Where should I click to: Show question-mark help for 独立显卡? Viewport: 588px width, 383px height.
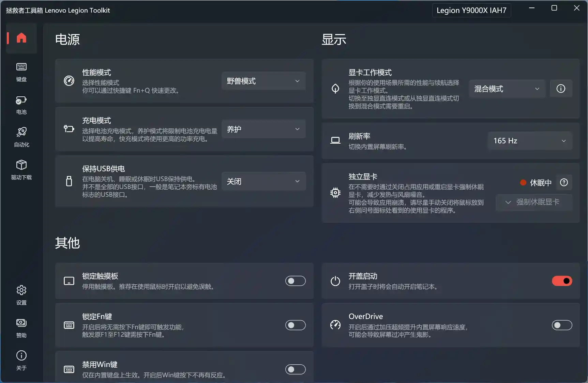point(564,182)
